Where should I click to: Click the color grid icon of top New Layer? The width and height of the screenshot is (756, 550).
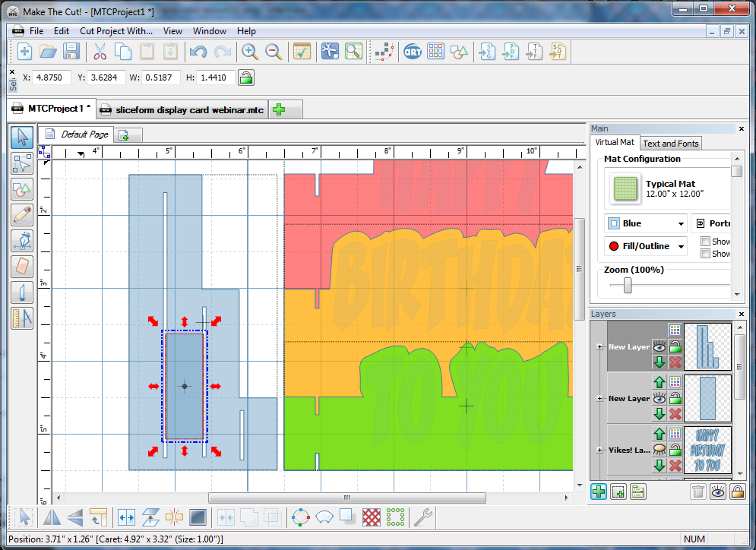[675, 330]
